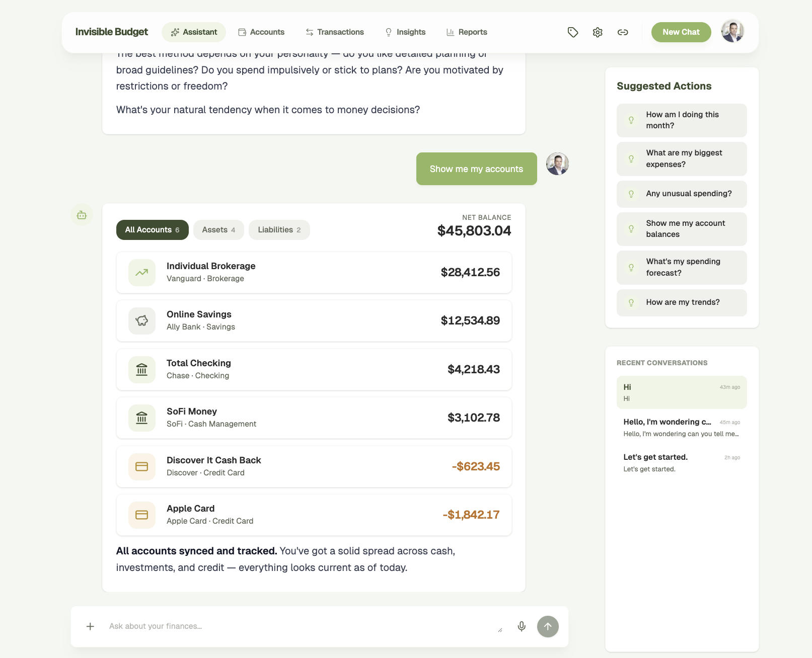This screenshot has width=812, height=658.
Task: Open the attachment plus menu in chat input
Action: [90, 626]
